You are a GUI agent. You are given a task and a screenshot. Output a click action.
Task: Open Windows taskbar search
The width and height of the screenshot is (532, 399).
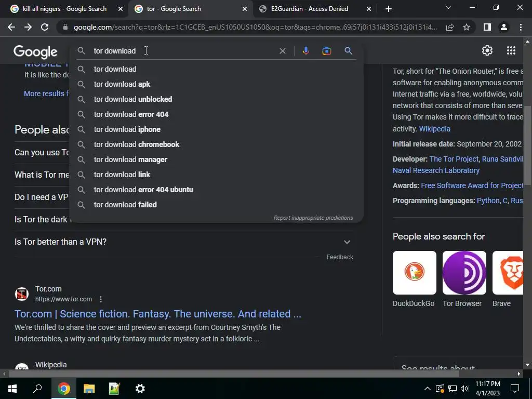click(37, 389)
